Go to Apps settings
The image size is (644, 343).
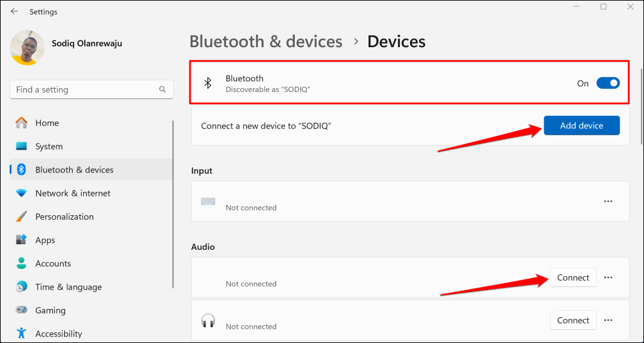[x=45, y=240]
